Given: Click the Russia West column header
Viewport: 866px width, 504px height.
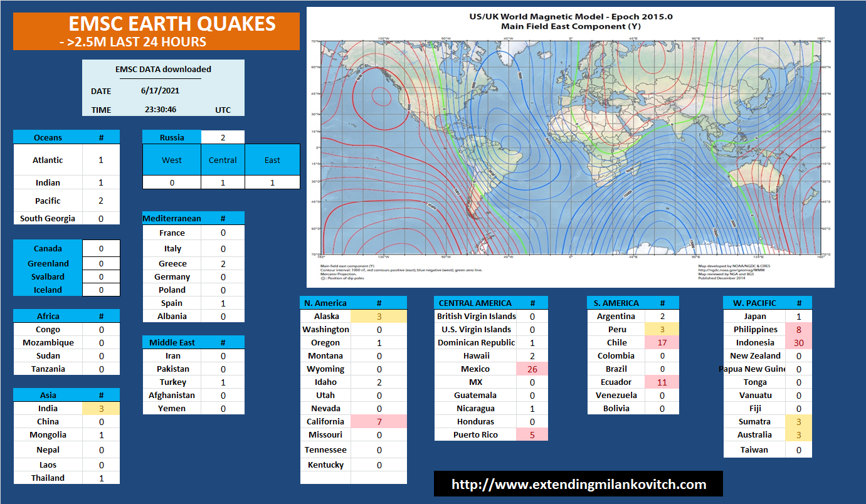Looking at the screenshot, I should (172, 160).
